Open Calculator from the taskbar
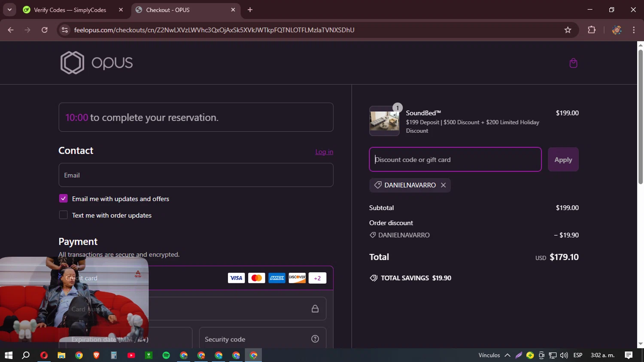Image resolution: width=644 pixels, height=362 pixels. click(x=114, y=355)
